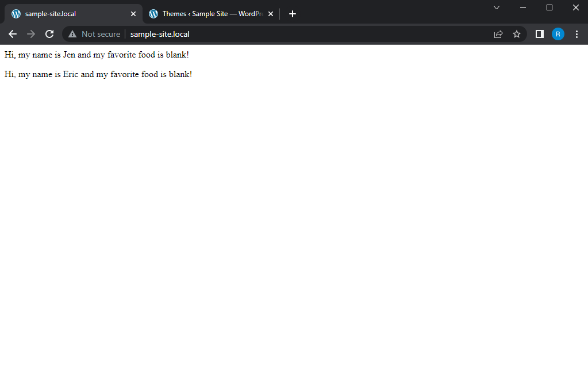Image resolution: width=588 pixels, height=382 pixels.
Task: Minimize the browser window
Action: coord(523,7)
